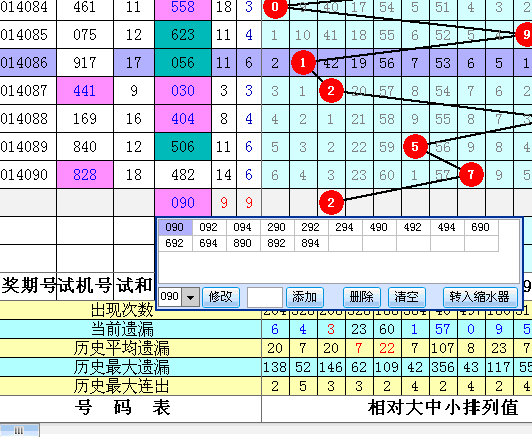Select number 690 in the candidate list
The image size is (532, 437).
[481, 227]
